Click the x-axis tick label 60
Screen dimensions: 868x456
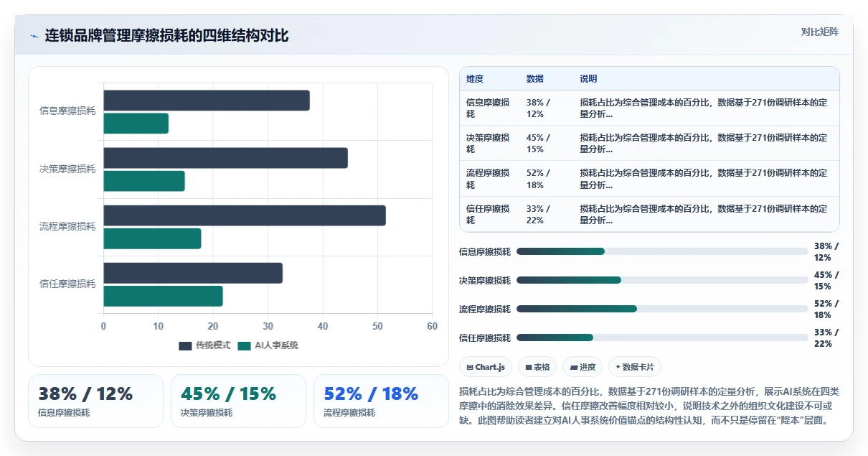(x=432, y=326)
